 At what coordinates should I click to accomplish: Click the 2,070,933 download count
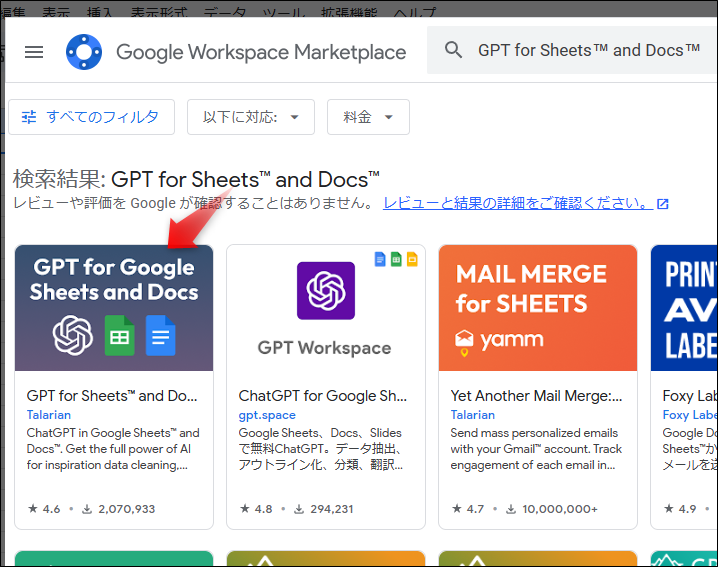(119, 509)
